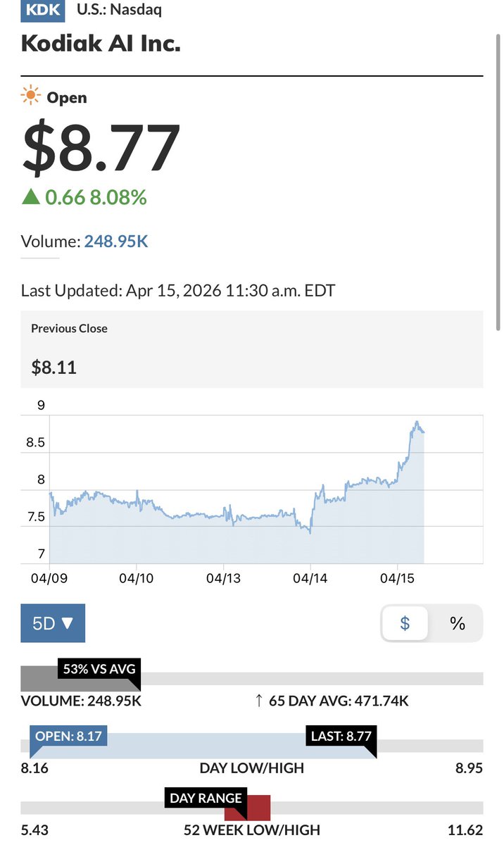Click the OPEN: 8.17 marker flag
The height and width of the screenshot is (845, 504).
pyautogui.click(x=68, y=736)
